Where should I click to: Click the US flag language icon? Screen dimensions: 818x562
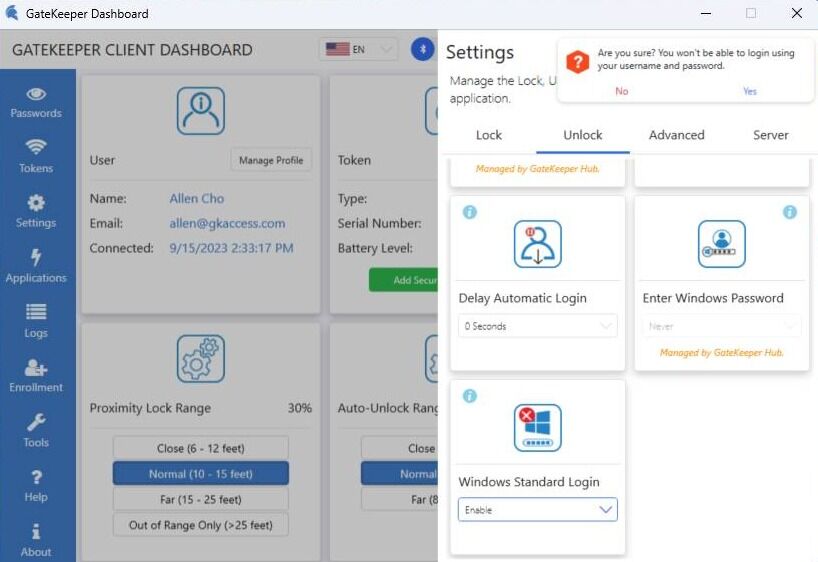338,49
